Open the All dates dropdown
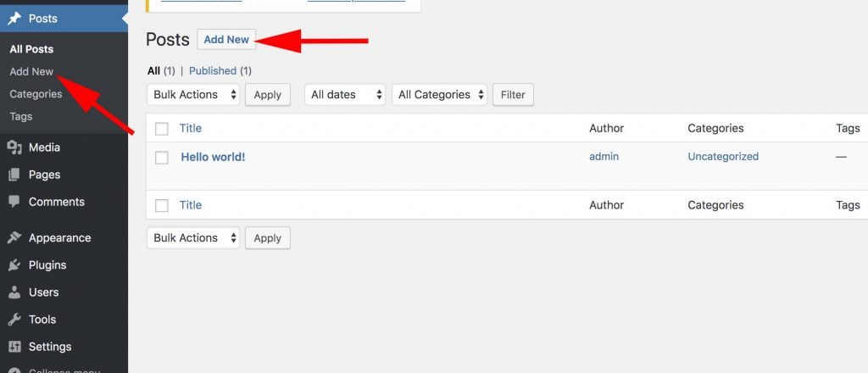This screenshot has width=868, height=373. coord(345,95)
